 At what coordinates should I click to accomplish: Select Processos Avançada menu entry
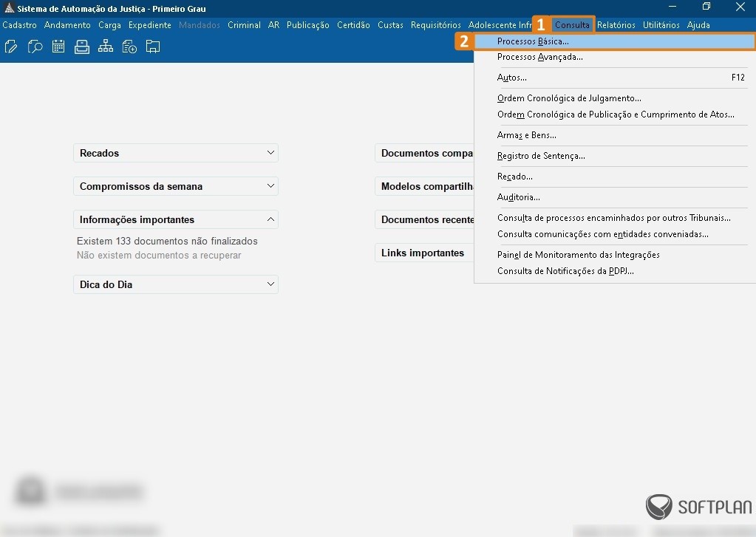pos(614,57)
